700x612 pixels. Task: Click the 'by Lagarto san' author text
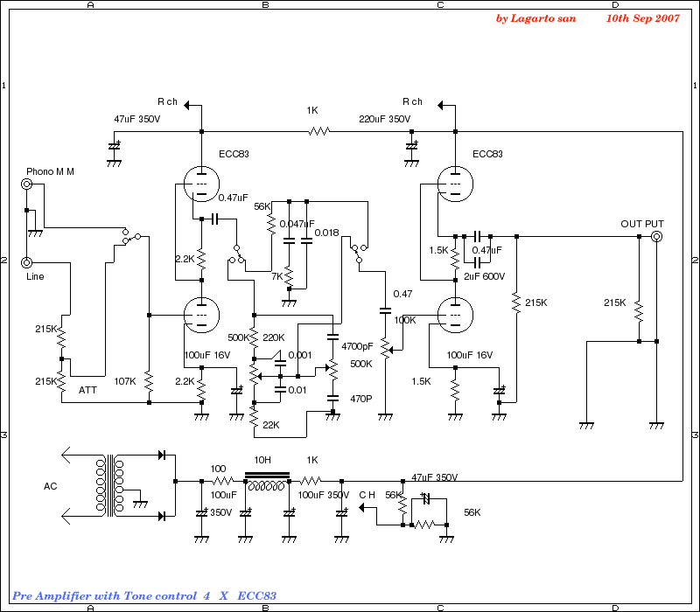(x=535, y=17)
